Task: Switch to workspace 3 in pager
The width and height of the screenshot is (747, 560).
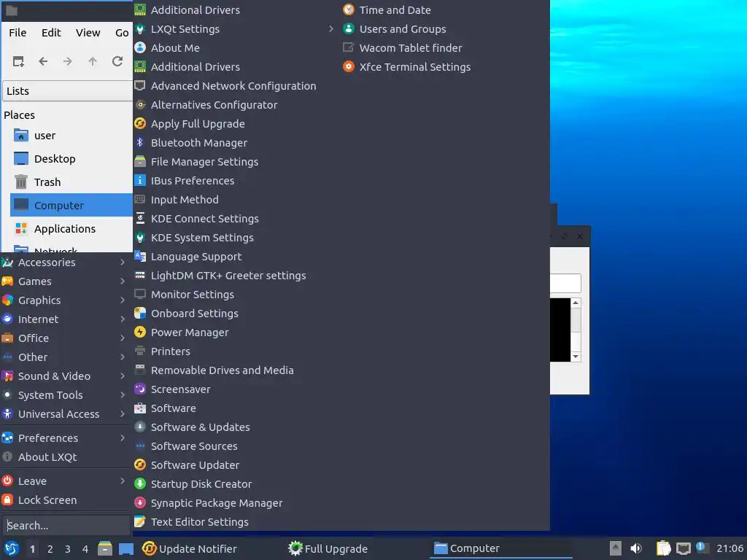Action: tap(68, 549)
